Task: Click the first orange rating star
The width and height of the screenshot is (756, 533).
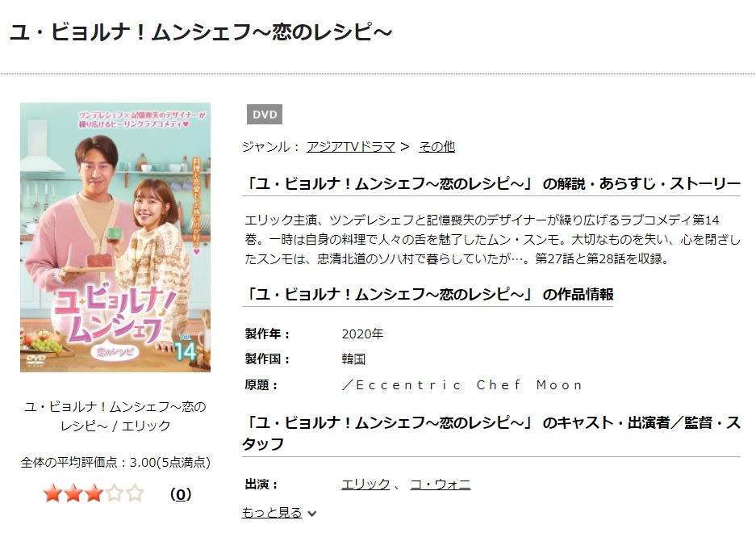Action: pos(52,493)
